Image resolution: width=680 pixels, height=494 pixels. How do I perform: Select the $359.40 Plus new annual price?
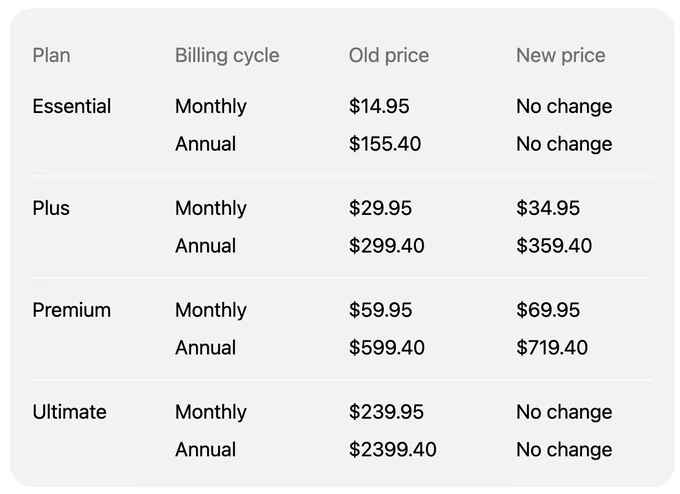click(554, 246)
